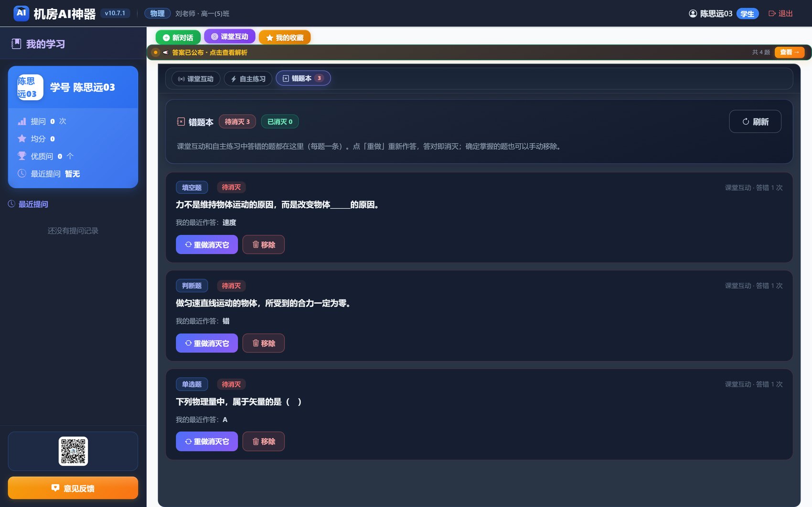Screen dimensions: 812x507
Task: Open the 课堂互动 purple top button
Action: click(230, 37)
